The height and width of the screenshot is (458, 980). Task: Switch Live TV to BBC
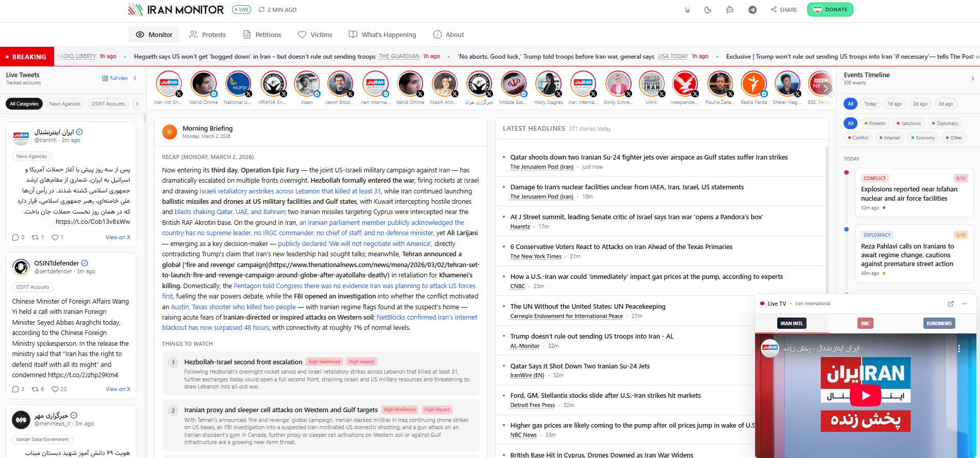point(865,323)
